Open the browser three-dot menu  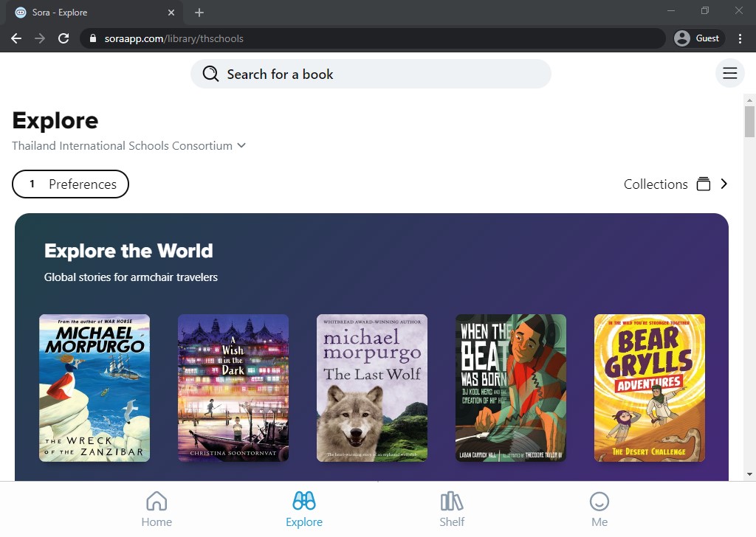tap(740, 38)
